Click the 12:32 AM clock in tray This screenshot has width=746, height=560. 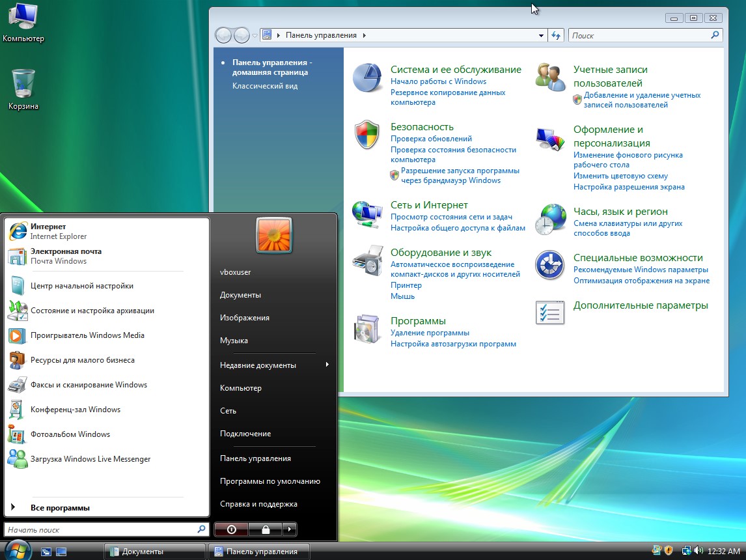point(724,551)
